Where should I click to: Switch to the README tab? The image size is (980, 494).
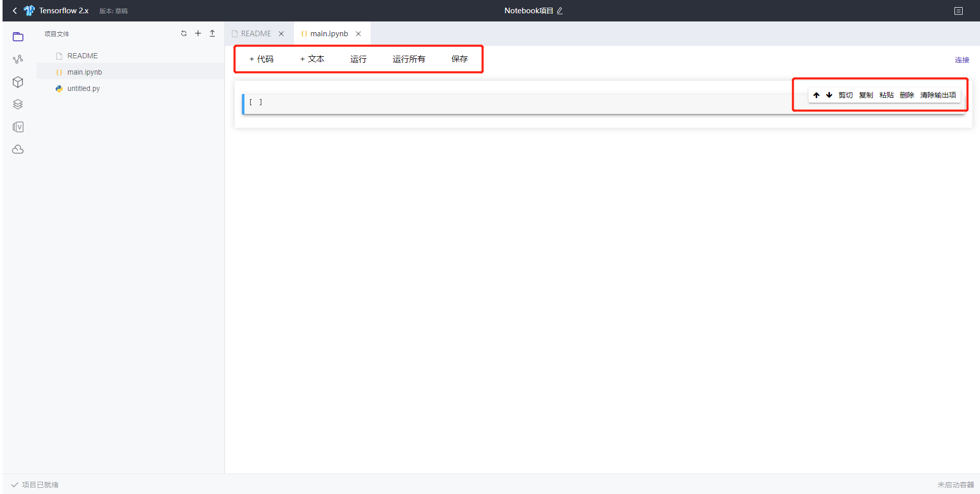[255, 33]
